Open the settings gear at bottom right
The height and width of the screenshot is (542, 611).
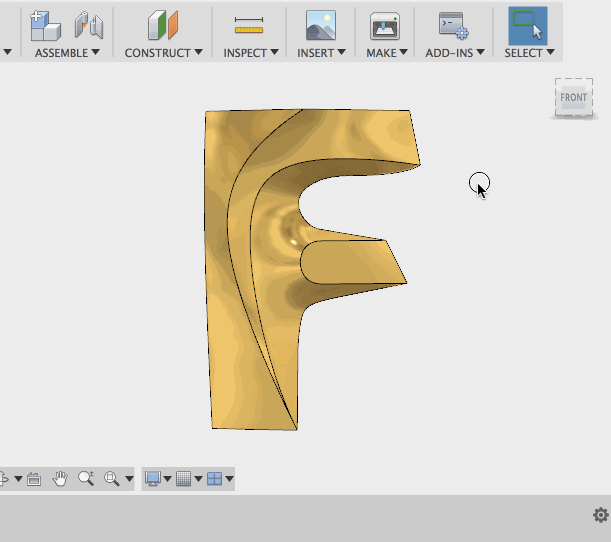point(600,515)
